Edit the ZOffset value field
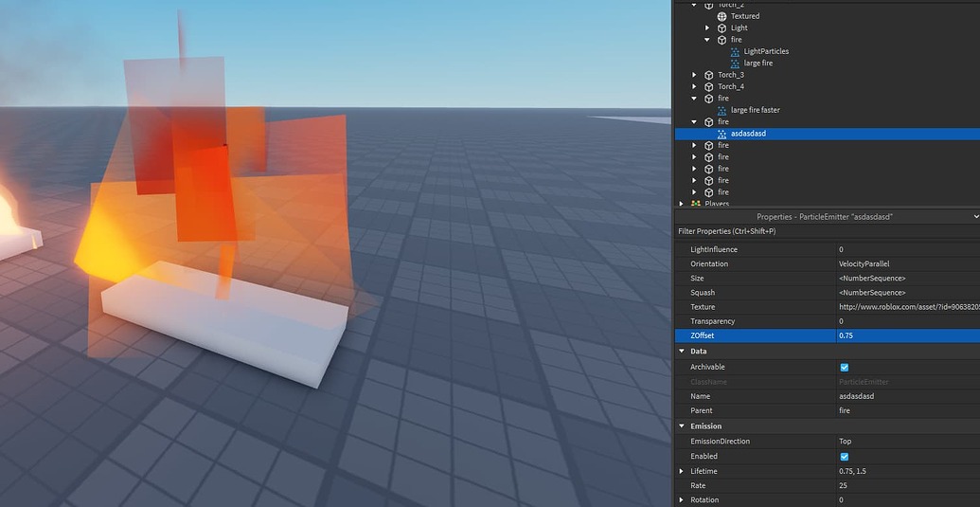This screenshot has height=507, width=980. (x=906, y=335)
